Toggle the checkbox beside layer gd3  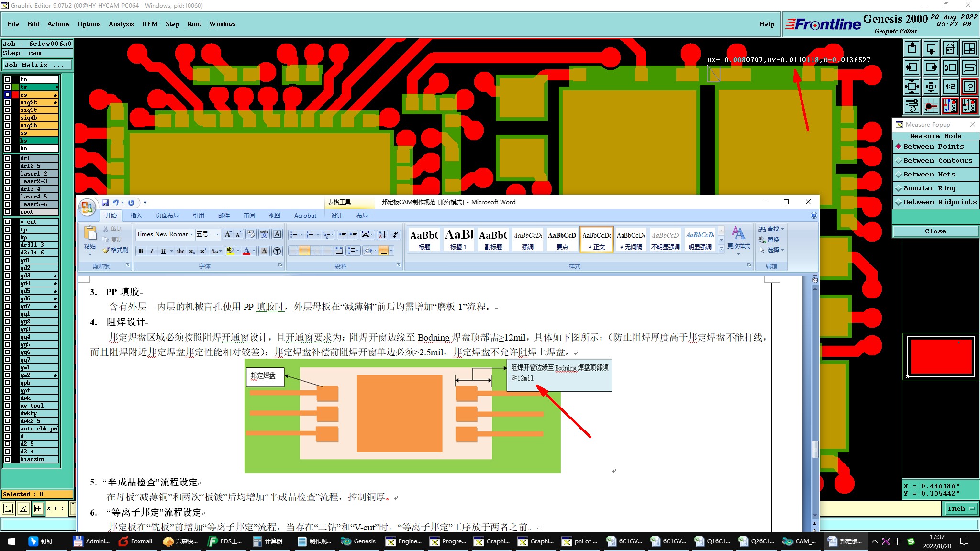[8, 275]
